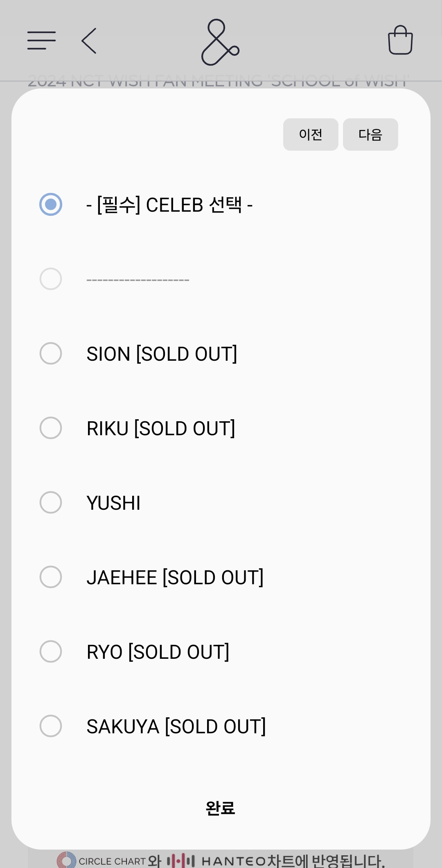
Task: Tap the SAKUYA [SOLD OUT] option label
Action: click(176, 726)
